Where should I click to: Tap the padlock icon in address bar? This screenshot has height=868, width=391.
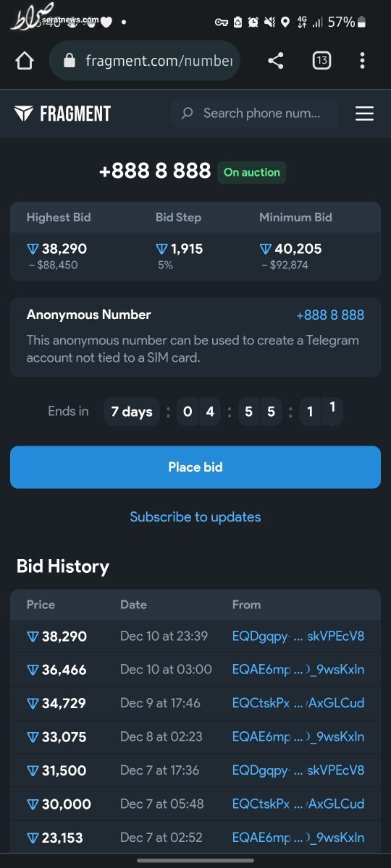(70, 61)
